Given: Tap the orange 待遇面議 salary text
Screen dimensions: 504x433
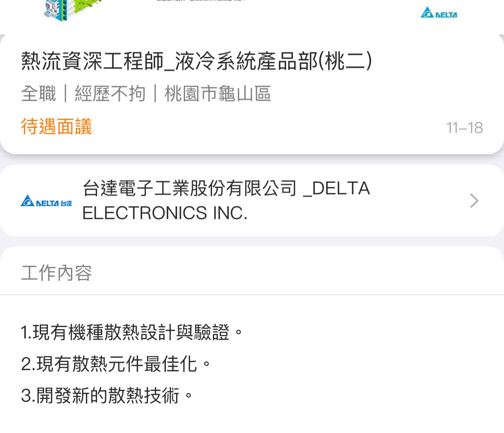Looking at the screenshot, I should pos(56,127).
